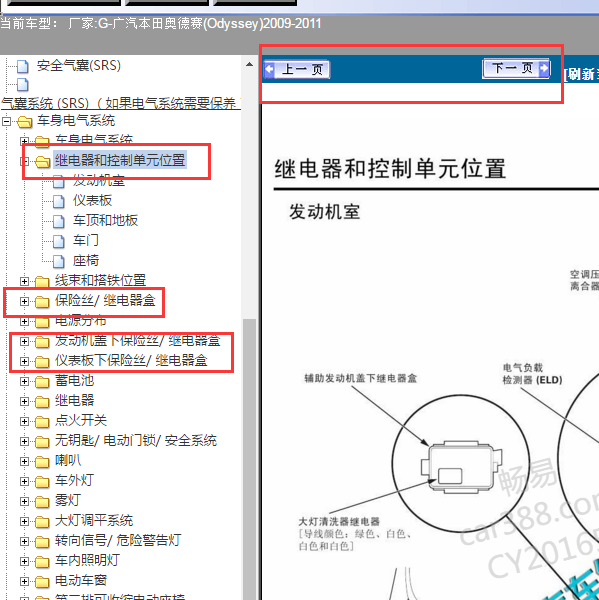Viewport: 599px width, 600px height.
Task: Click the 大灯清洗器继电器 diagram label
Action: tap(339, 522)
